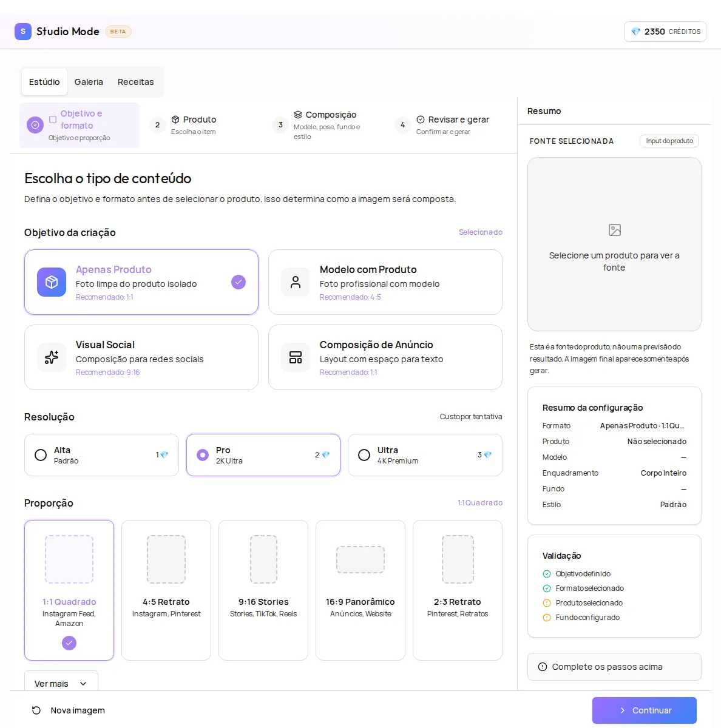Click the 'Escolha o tipo de conteúdo' heading
This screenshot has width=721, height=728.
pyautogui.click(x=108, y=178)
